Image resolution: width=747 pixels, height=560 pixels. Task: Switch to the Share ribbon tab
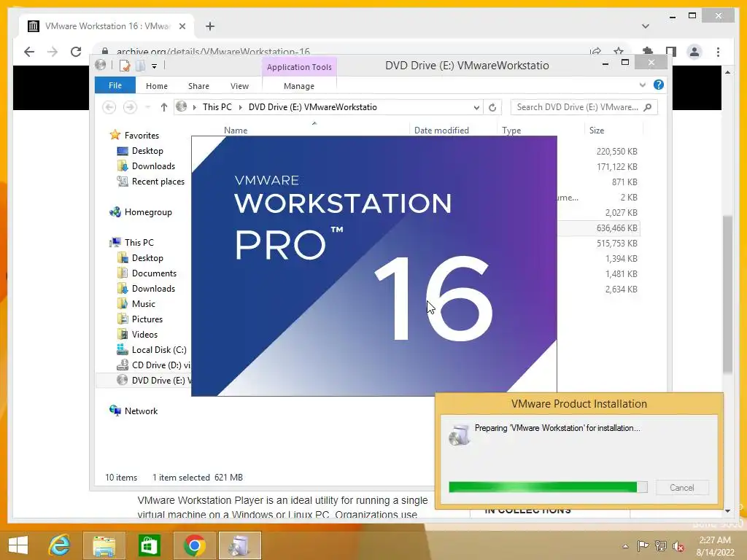[x=198, y=86]
